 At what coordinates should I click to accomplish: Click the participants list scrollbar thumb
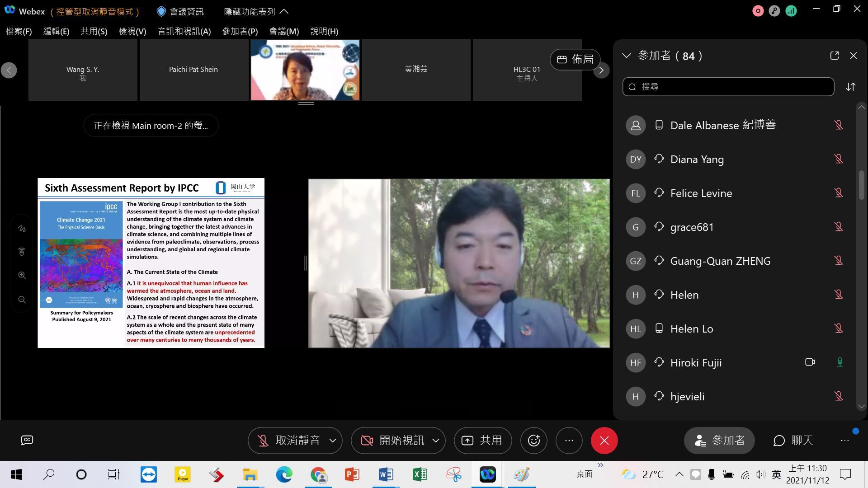point(861,185)
